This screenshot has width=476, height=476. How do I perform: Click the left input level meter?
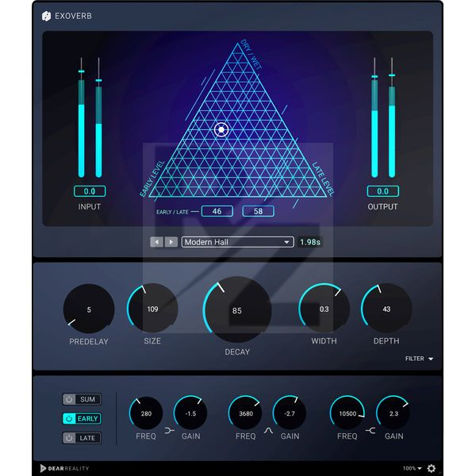pyautogui.click(x=82, y=117)
